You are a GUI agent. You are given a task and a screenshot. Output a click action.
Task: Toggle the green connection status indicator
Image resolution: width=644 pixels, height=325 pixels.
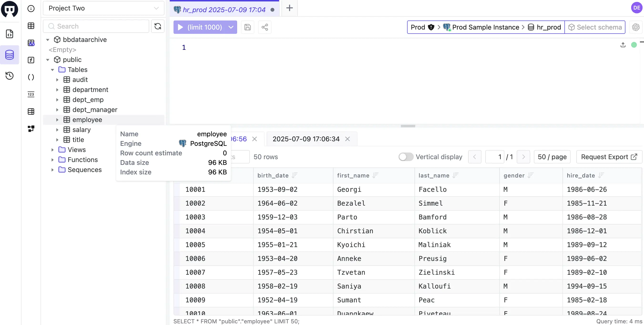pyautogui.click(x=634, y=45)
